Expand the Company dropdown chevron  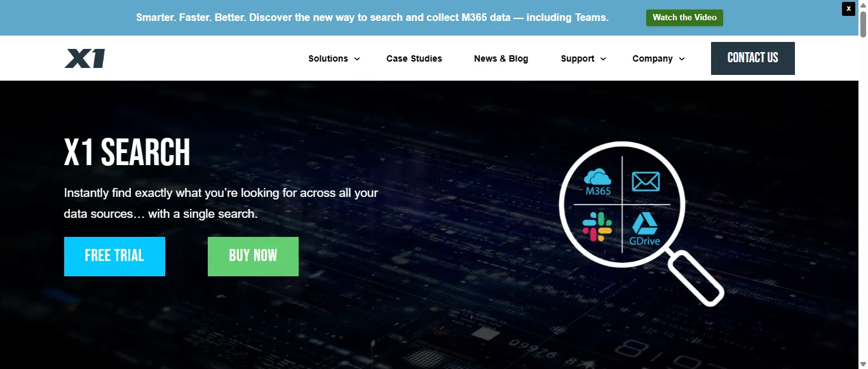pos(682,59)
